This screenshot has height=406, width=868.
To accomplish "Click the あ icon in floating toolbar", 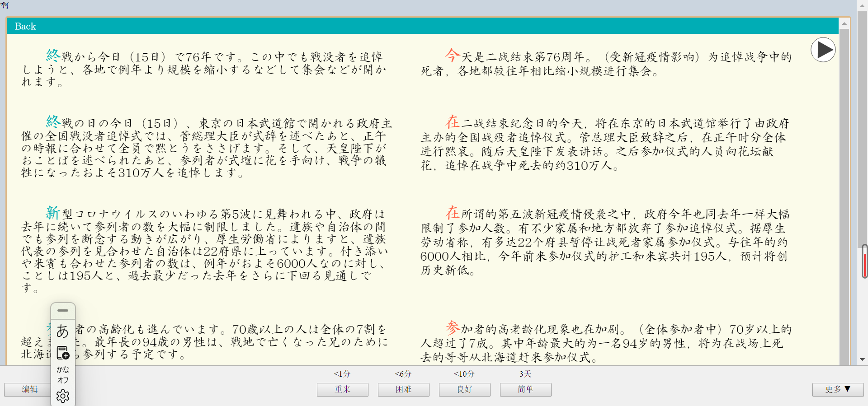I will coord(63,331).
